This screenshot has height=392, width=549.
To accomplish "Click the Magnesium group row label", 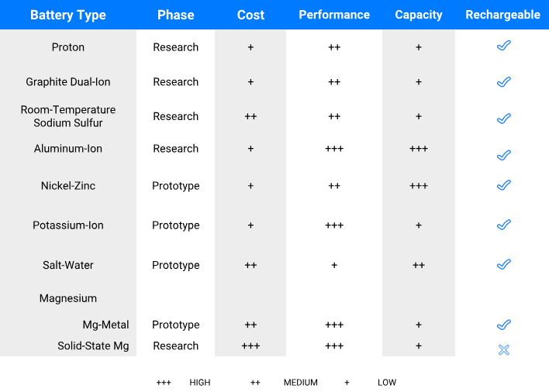I will click(68, 298).
